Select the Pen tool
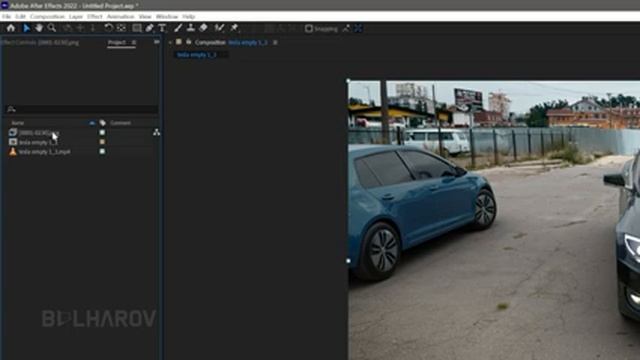This screenshot has width=640, height=360. 149,28
